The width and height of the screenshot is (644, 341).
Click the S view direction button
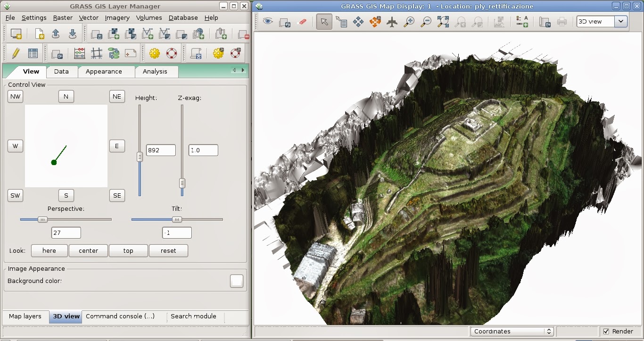pyautogui.click(x=66, y=195)
